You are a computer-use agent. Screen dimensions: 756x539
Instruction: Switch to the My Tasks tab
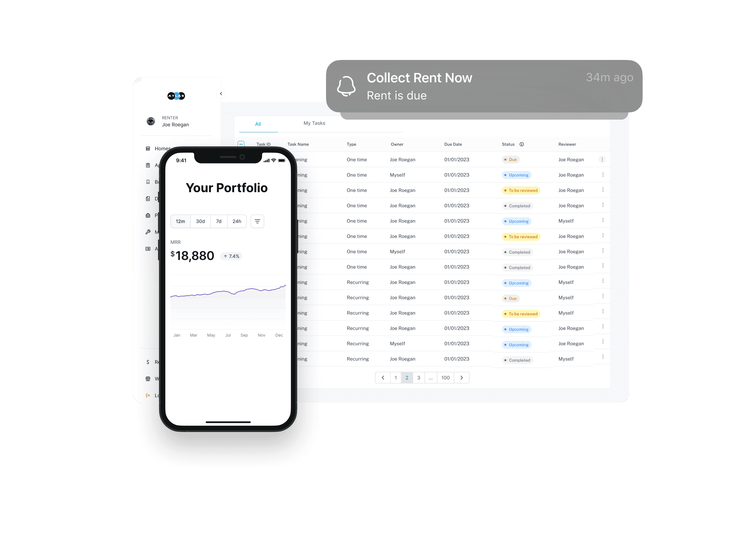(x=314, y=123)
